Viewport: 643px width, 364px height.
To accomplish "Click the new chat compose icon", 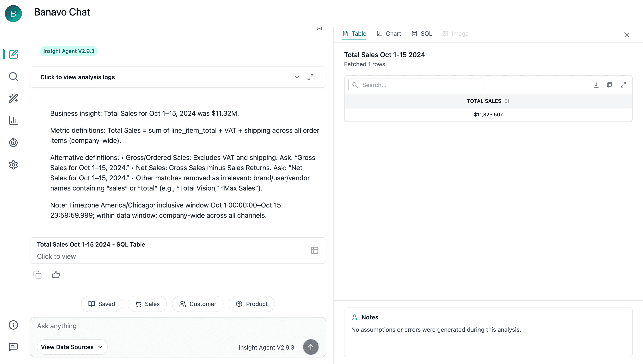I will 13,54.
